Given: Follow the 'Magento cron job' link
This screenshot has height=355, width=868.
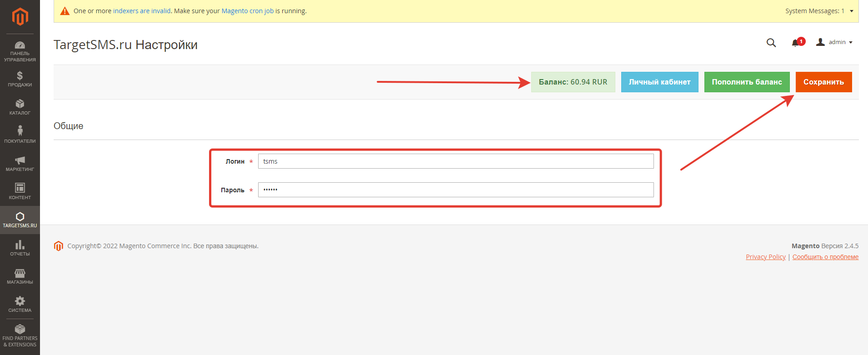Looking at the screenshot, I should click(248, 11).
